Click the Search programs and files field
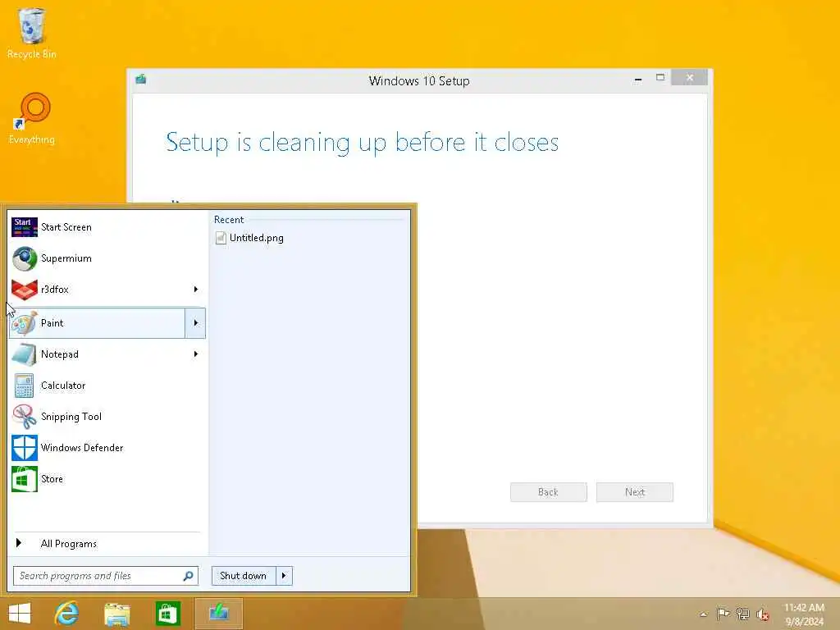 point(106,576)
